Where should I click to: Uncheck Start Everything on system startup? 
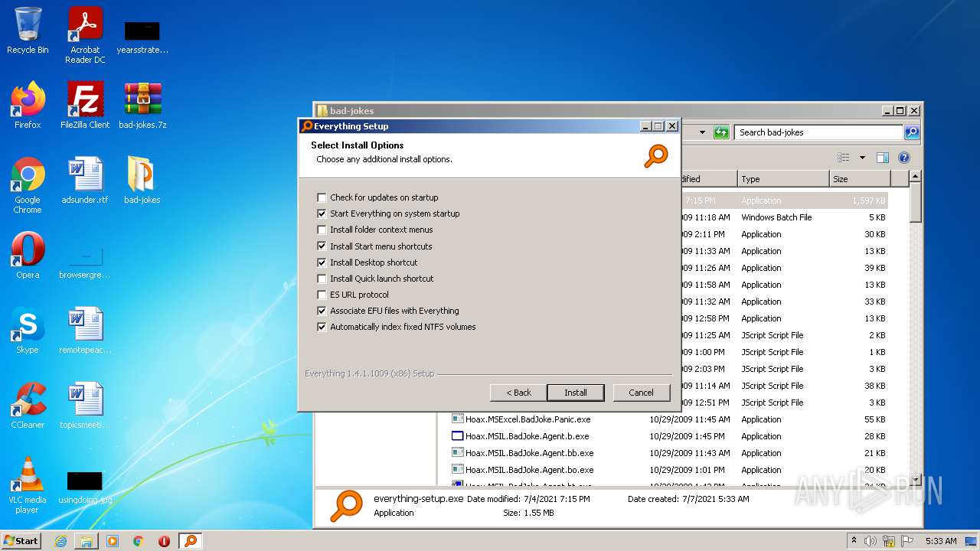322,214
